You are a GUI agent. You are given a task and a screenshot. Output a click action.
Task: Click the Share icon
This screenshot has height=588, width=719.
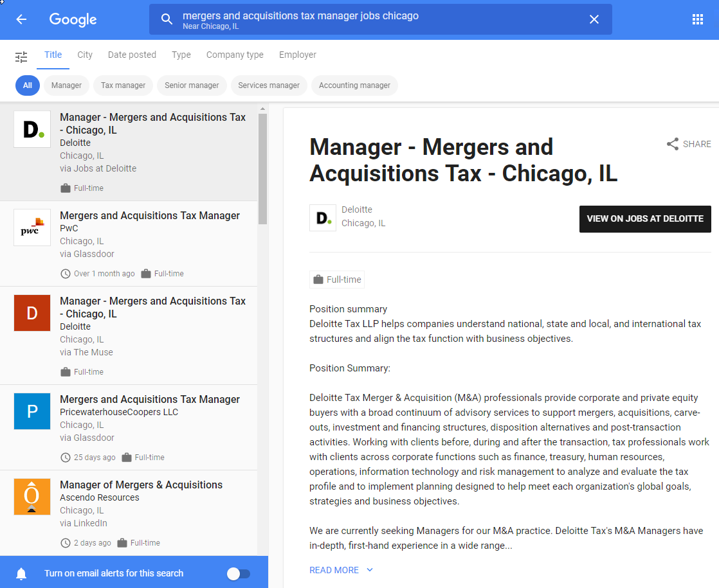673,144
